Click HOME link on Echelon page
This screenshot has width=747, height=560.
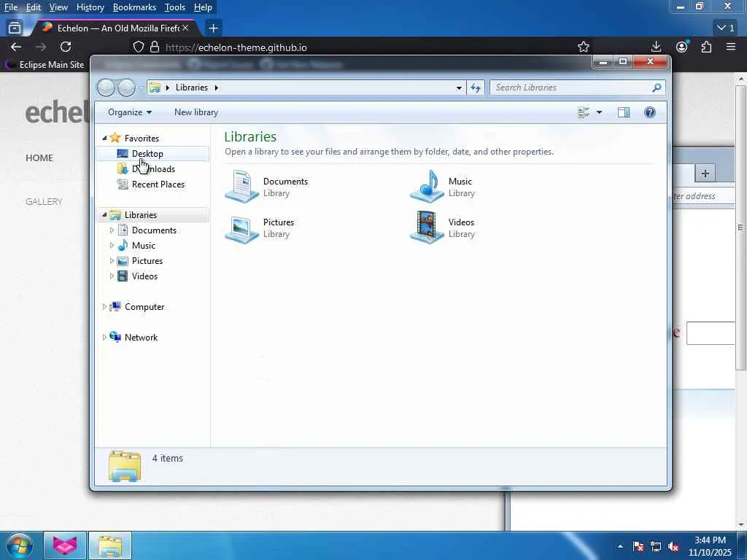[x=39, y=158]
